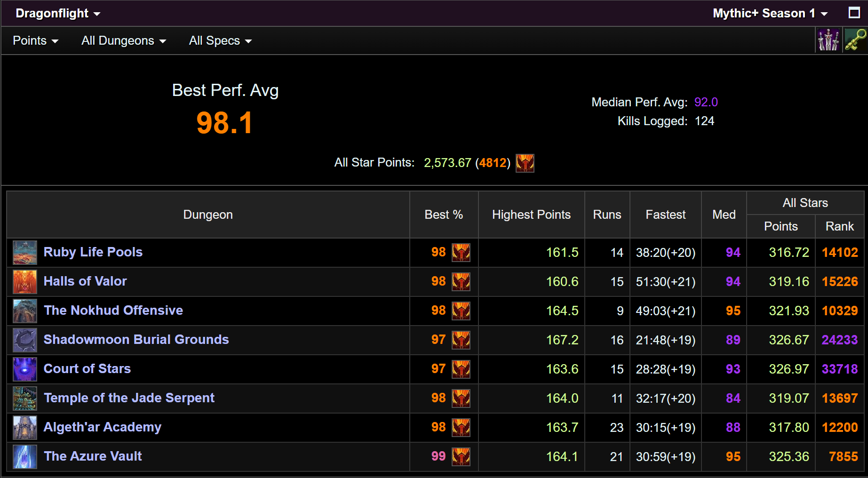Open the Court of Stars link

click(87, 369)
